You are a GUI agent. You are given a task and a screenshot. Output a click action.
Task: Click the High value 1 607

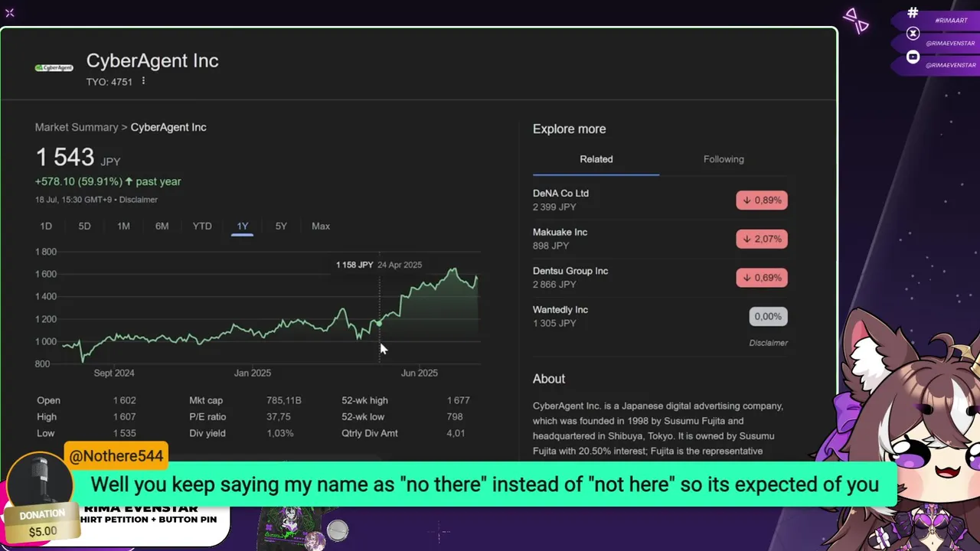pyautogui.click(x=124, y=417)
